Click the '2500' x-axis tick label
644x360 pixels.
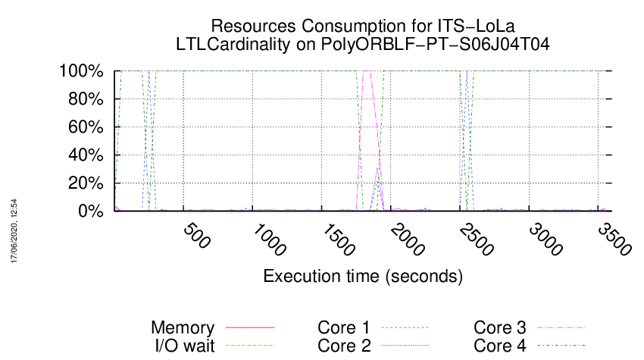point(477,239)
